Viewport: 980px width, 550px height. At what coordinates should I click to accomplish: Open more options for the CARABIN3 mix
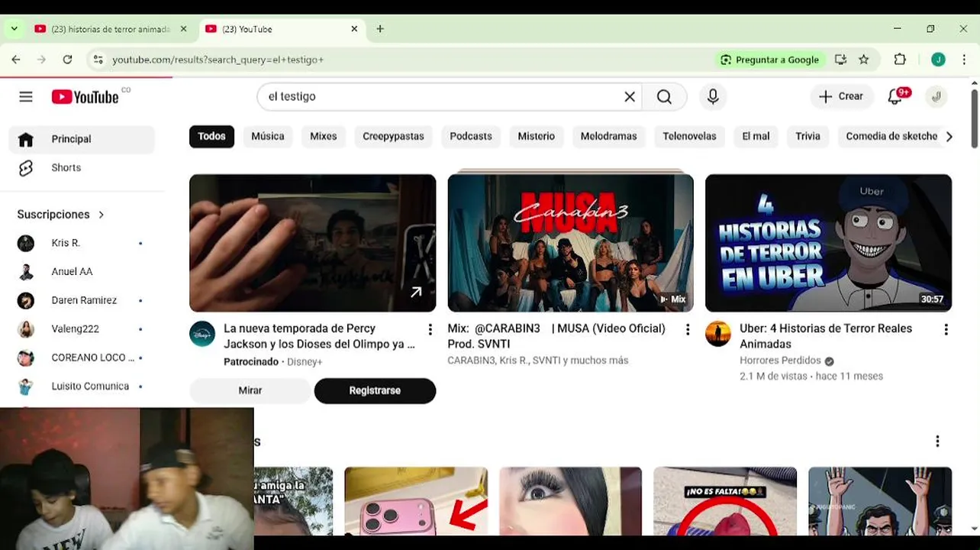pyautogui.click(x=688, y=329)
